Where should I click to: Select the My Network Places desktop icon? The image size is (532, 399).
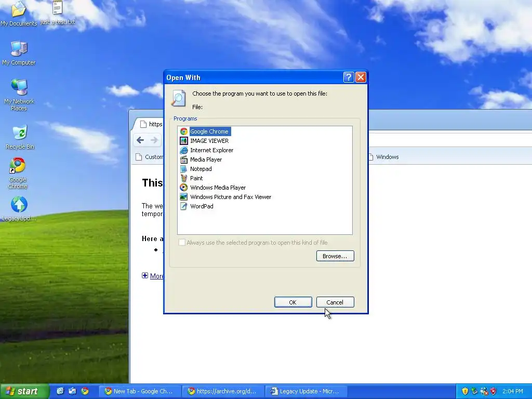tap(19, 95)
